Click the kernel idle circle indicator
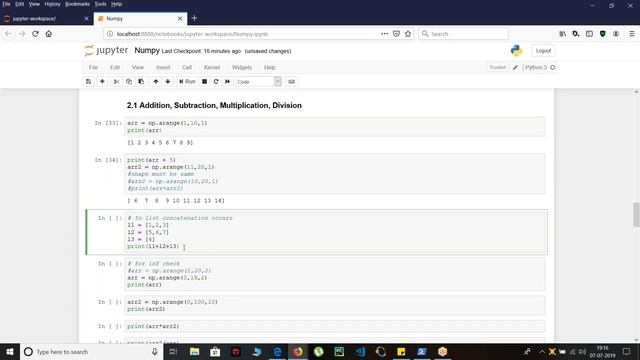 coord(553,67)
